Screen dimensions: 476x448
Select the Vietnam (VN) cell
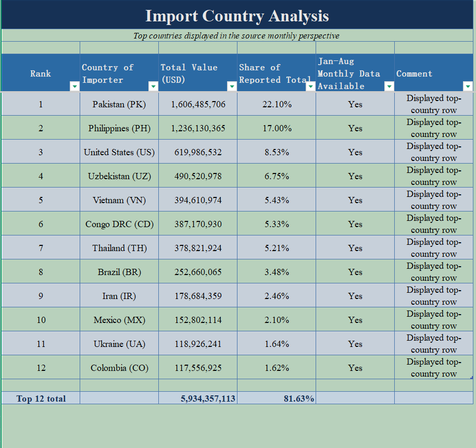point(119,200)
